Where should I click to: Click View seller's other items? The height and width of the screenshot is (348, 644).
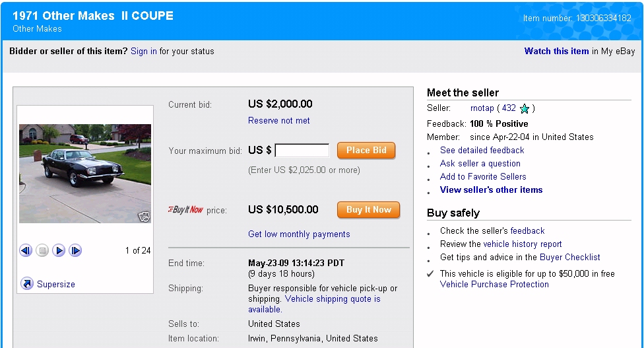[x=491, y=190]
